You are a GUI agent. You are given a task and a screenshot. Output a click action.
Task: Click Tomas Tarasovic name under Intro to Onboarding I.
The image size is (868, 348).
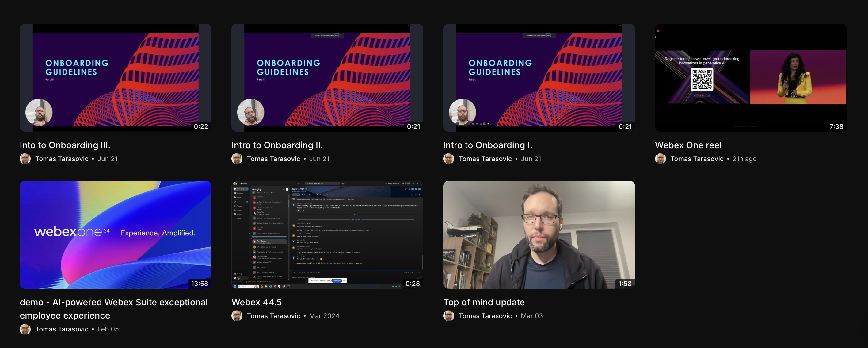[485, 159]
